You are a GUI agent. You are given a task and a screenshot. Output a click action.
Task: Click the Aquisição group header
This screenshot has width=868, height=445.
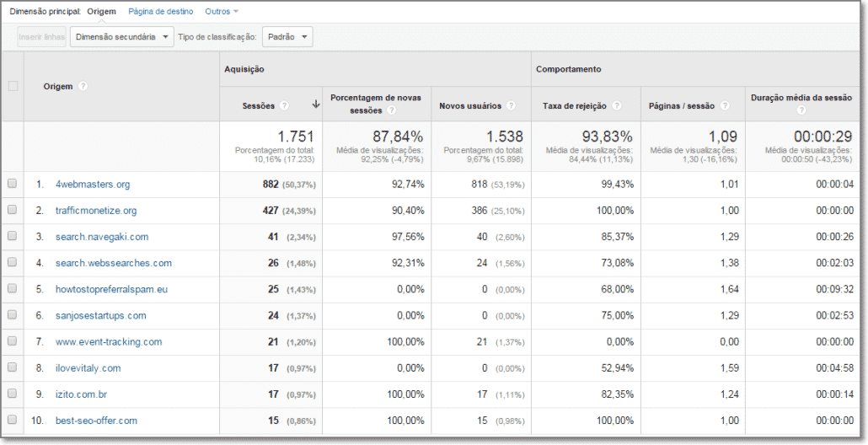click(x=244, y=69)
